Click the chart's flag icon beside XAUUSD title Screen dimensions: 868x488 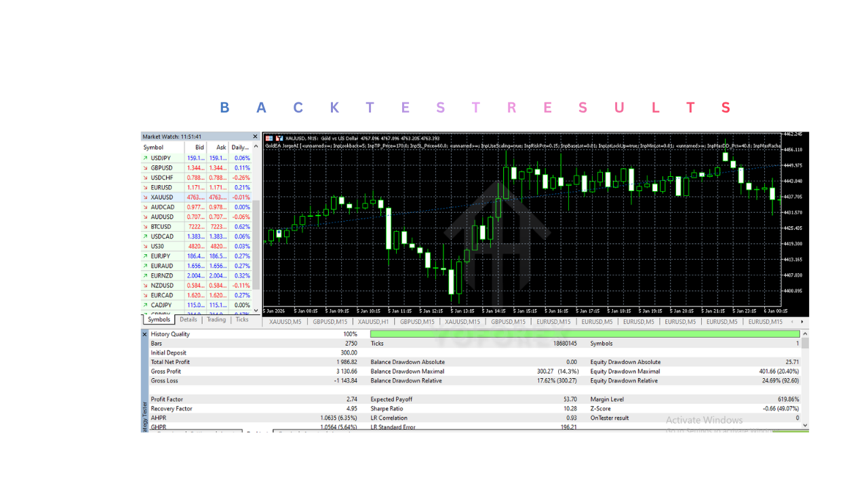(x=269, y=138)
